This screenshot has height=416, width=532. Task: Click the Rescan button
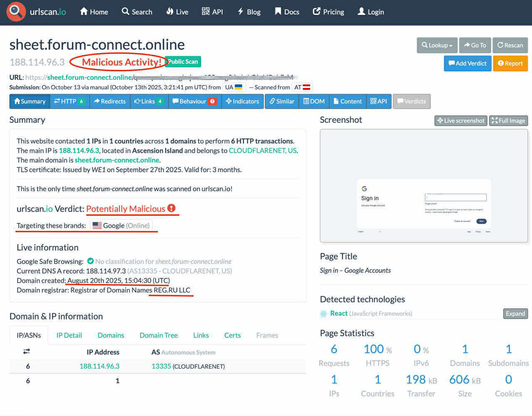point(510,45)
